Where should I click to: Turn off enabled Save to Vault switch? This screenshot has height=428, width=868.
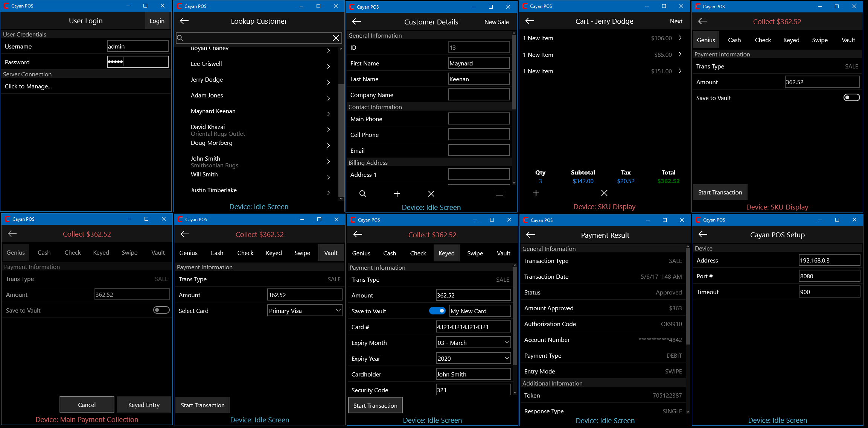[437, 311]
